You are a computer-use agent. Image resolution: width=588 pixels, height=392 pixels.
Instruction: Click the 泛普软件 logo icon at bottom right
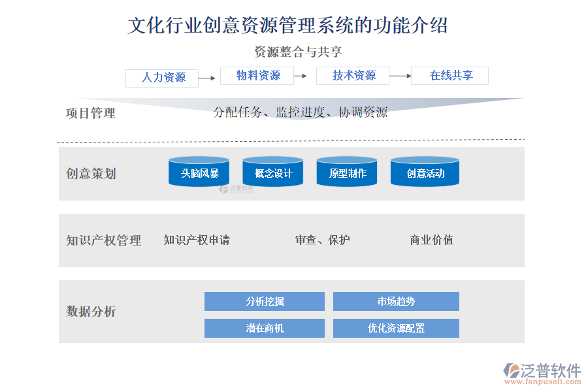pyautogui.click(x=510, y=370)
